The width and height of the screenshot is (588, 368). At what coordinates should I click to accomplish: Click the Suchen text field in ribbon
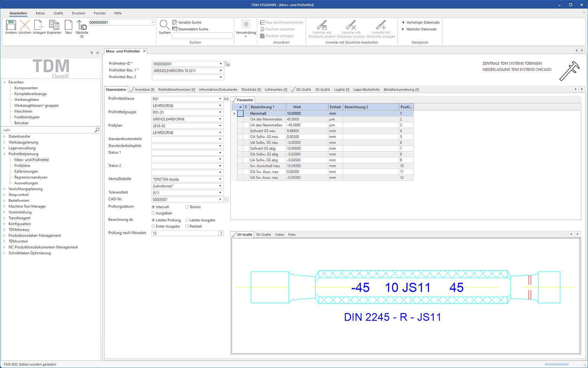tap(202, 36)
